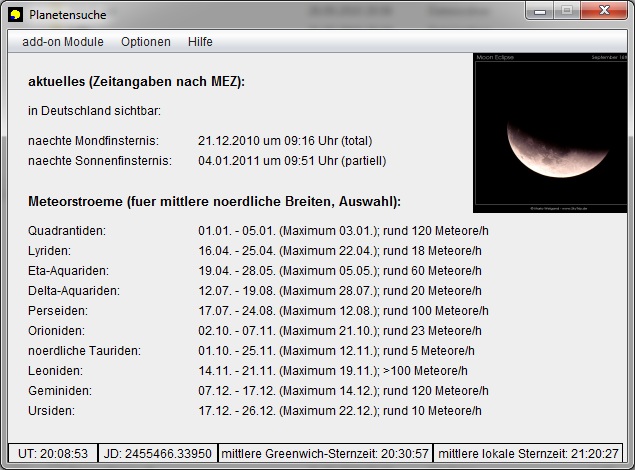Click the Geminiden dates 07.12. - 17.12.
This screenshot has width=635, height=470.
coord(237,391)
